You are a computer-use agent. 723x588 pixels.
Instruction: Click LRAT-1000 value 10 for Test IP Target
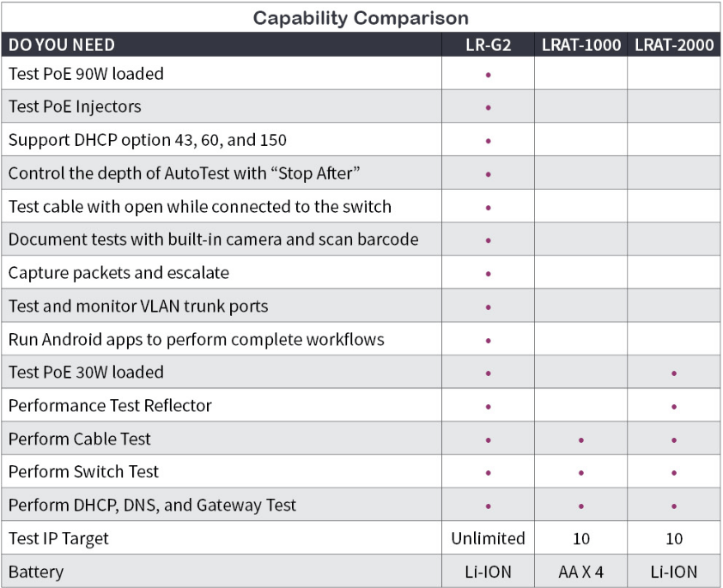point(581,539)
